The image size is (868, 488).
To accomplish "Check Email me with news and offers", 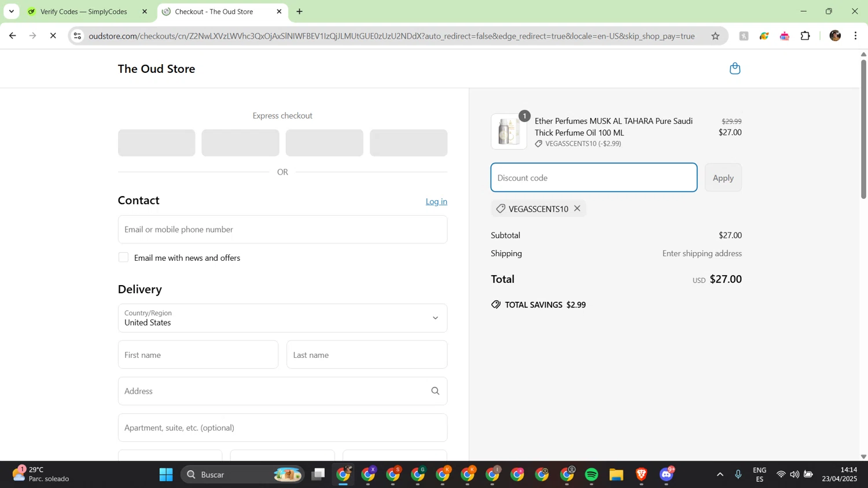I will click(x=123, y=257).
